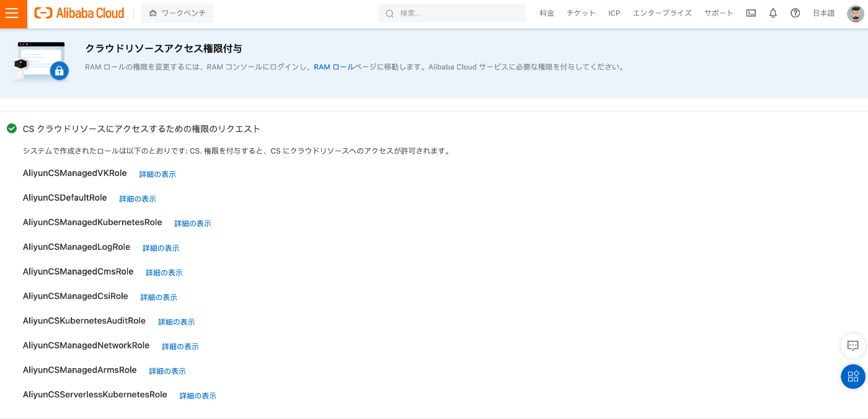Click the AliyunCSManagedArmsRole role name
Screen dimensions: 868x419
tap(79, 370)
